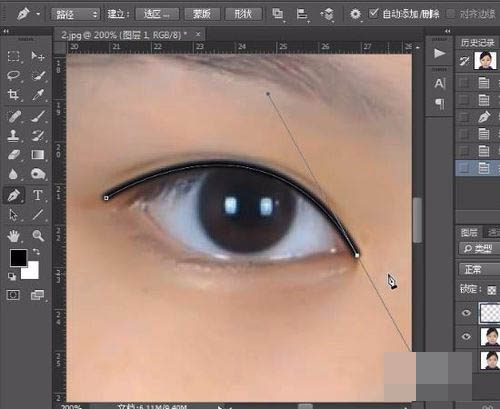The width and height of the screenshot is (500, 409).
Task: Switch to 2.jpg document tab
Action: (124, 35)
